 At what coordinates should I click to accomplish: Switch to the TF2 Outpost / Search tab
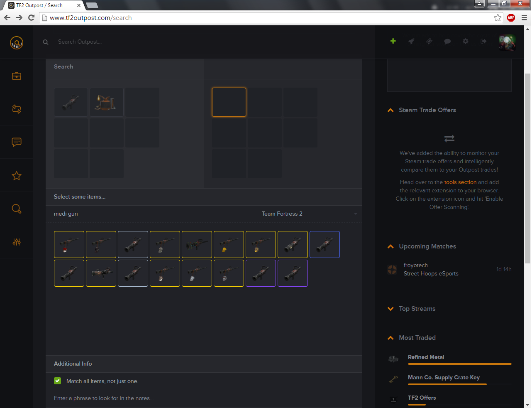(x=43, y=5)
